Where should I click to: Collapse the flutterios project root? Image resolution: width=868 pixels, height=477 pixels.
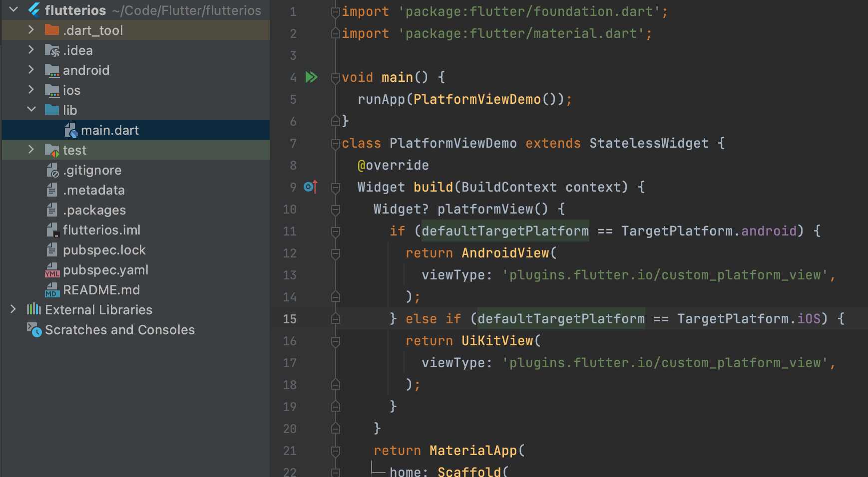pyautogui.click(x=13, y=9)
